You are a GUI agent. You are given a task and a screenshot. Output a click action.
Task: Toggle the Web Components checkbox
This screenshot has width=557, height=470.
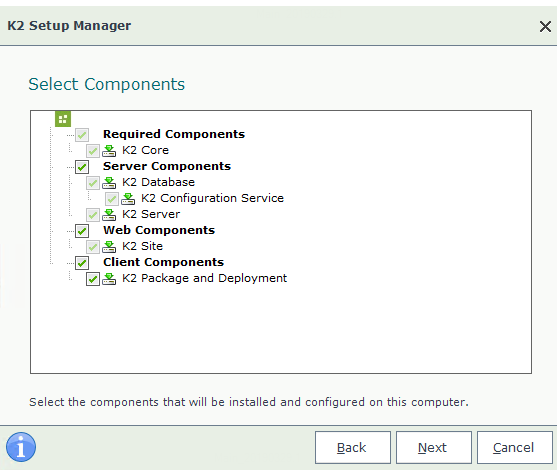[82, 231]
